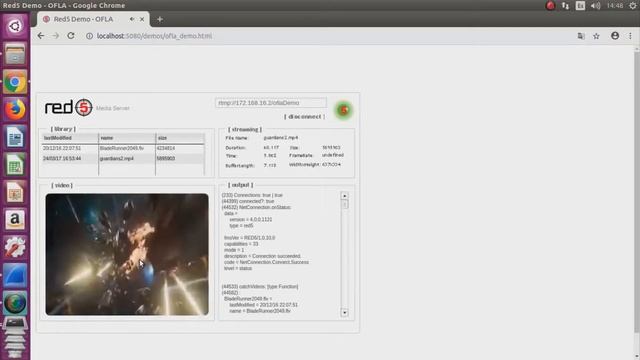Sort library by size column
Viewport: 640px width, 360px height.
(180, 138)
